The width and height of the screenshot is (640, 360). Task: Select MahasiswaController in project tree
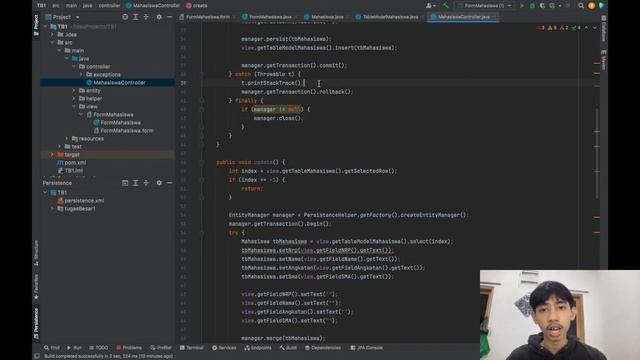[108, 82]
